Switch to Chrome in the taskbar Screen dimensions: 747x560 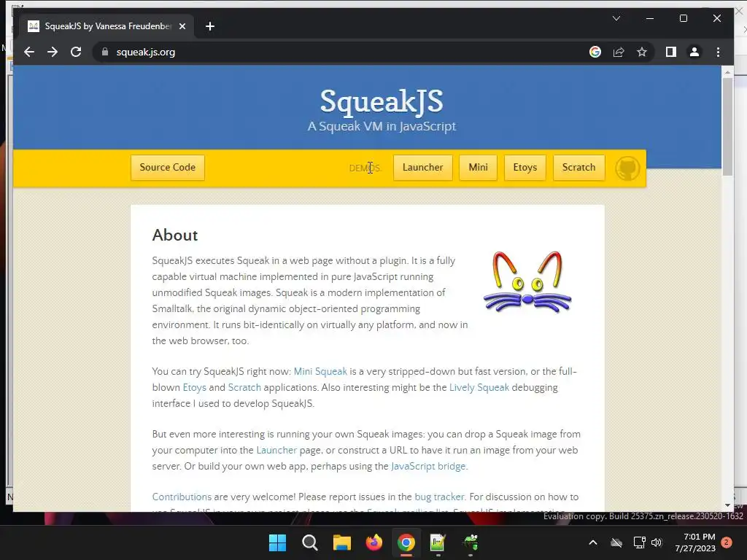click(x=406, y=542)
